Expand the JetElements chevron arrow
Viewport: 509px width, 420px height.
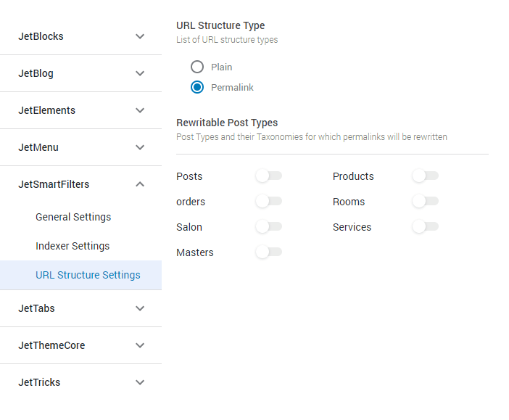[140, 110]
